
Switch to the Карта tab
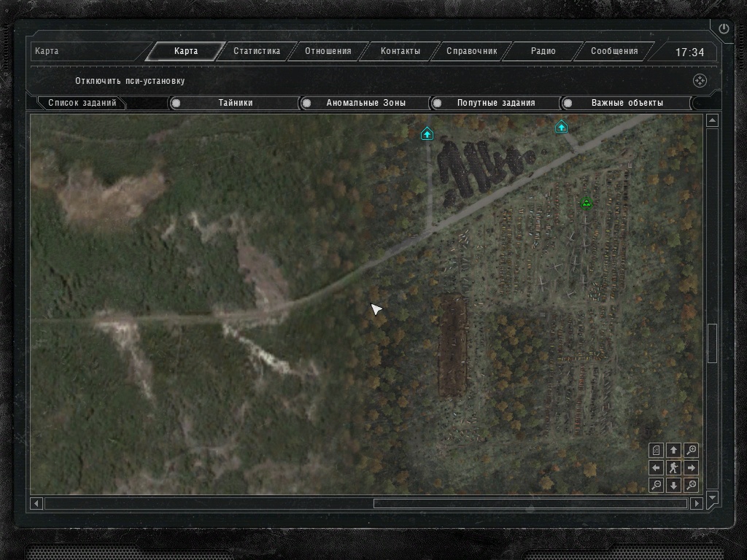point(186,51)
